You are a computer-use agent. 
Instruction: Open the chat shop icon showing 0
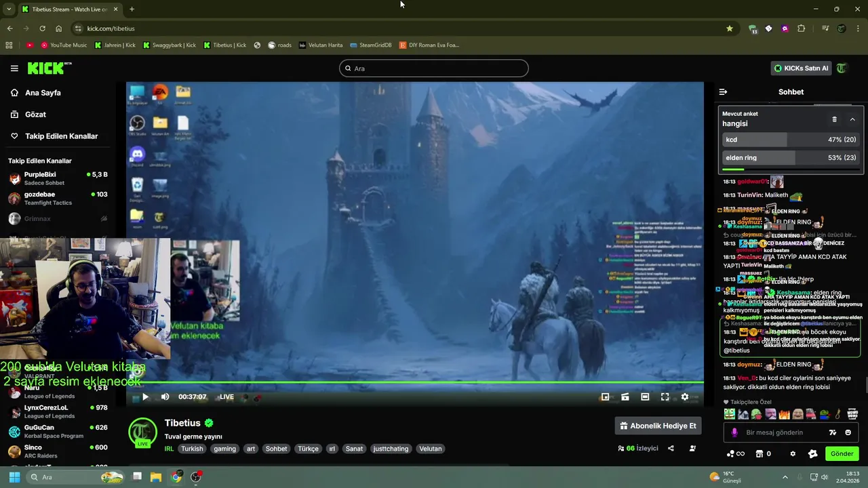[x=763, y=454]
